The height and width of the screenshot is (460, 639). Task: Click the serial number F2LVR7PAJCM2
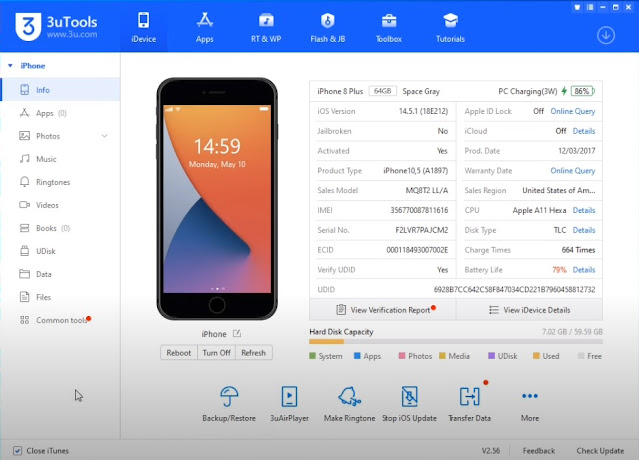(x=422, y=230)
